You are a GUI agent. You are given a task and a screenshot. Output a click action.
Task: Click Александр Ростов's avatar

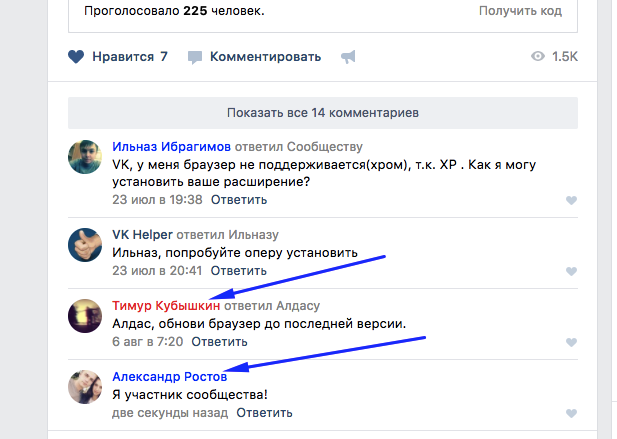(85, 387)
